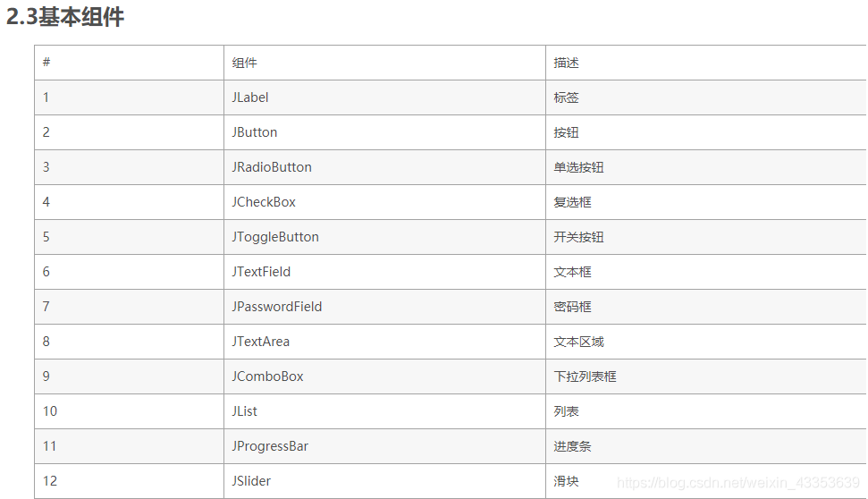Select the JButton table cell

click(x=255, y=132)
